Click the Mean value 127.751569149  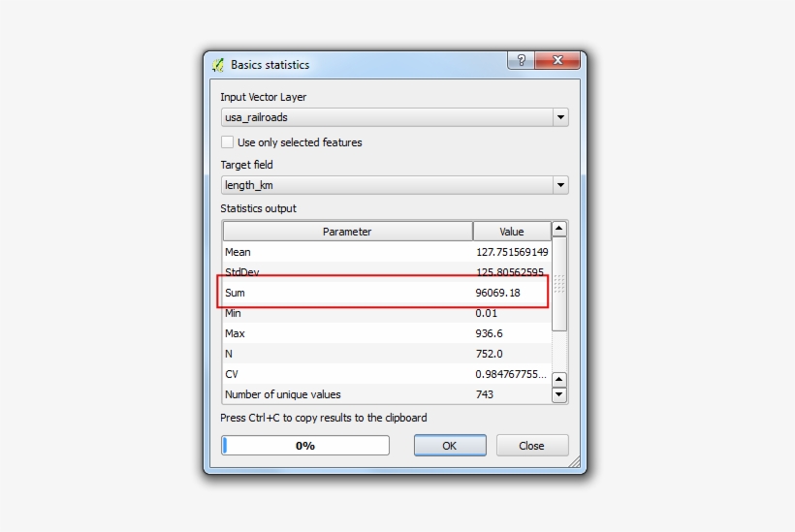click(512, 252)
